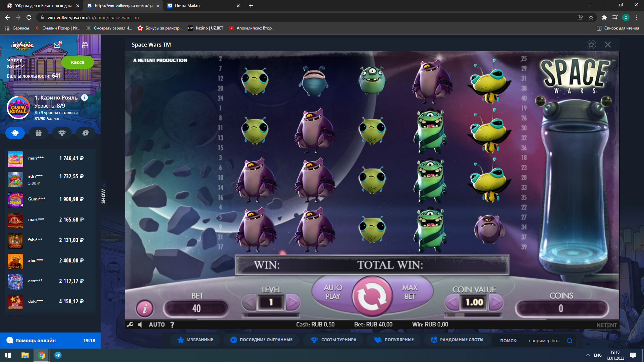Open Казино Рояль info icon

pos(85,98)
